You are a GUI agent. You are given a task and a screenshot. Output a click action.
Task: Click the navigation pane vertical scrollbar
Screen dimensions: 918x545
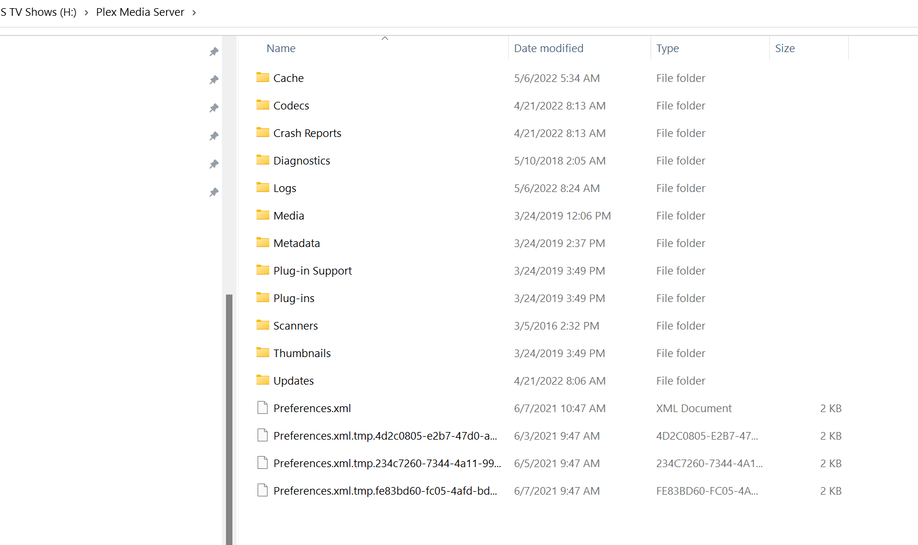tap(230, 419)
